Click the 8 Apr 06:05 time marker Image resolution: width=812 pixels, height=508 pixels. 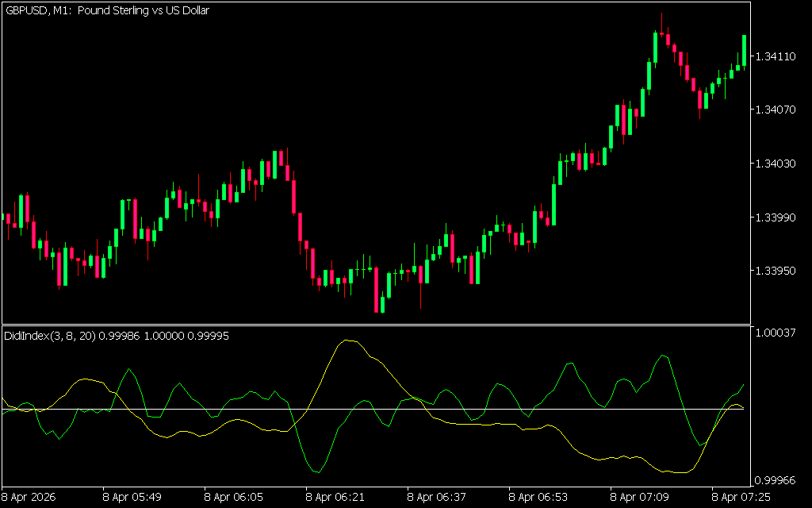coord(235,498)
